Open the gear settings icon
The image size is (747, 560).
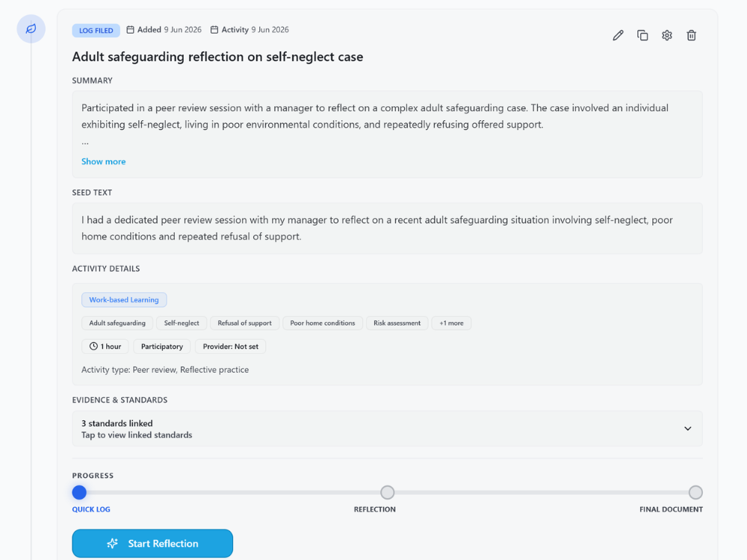tap(667, 35)
